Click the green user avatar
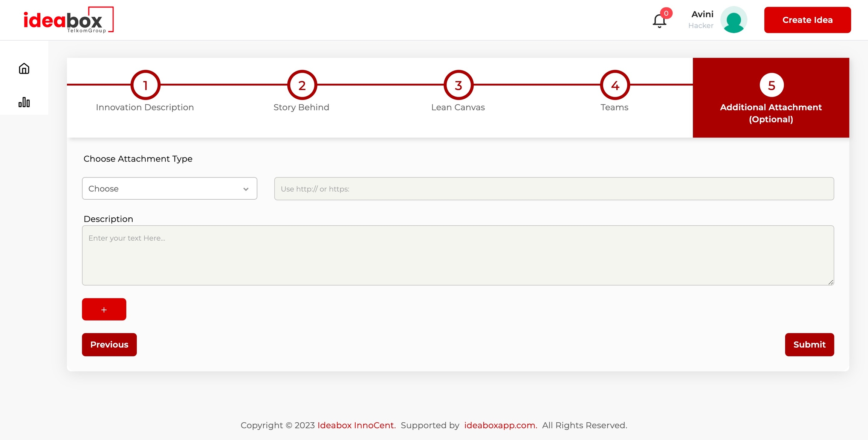This screenshot has width=868, height=440. (734, 20)
